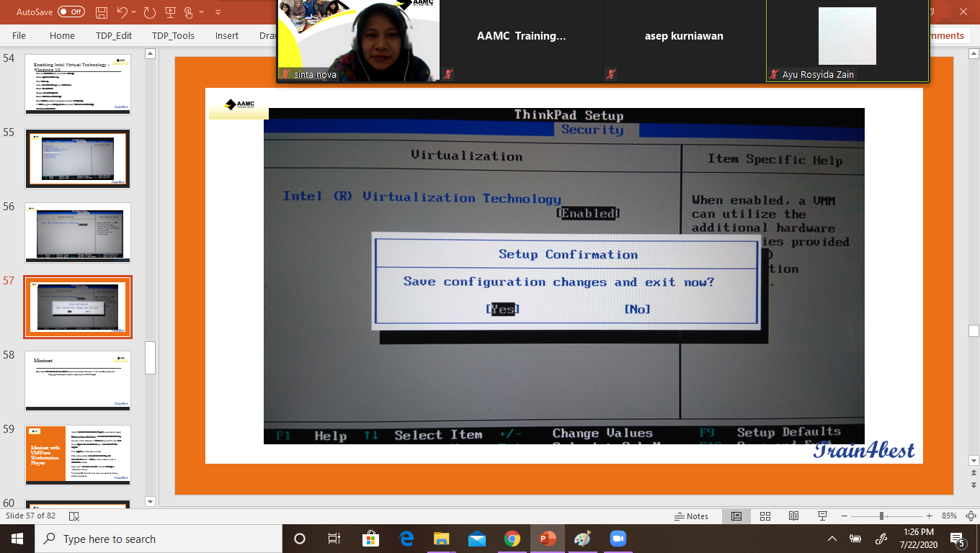The height and width of the screenshot is (553, 980).
Task: Toggle the AutoSave switch on
Action: tap(71, 12)
